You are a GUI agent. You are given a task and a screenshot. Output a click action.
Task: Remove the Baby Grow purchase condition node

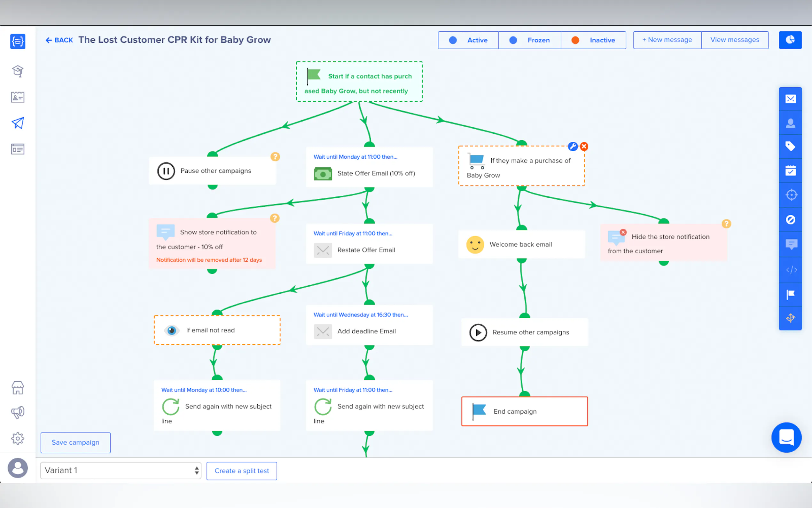click(584, 147)
